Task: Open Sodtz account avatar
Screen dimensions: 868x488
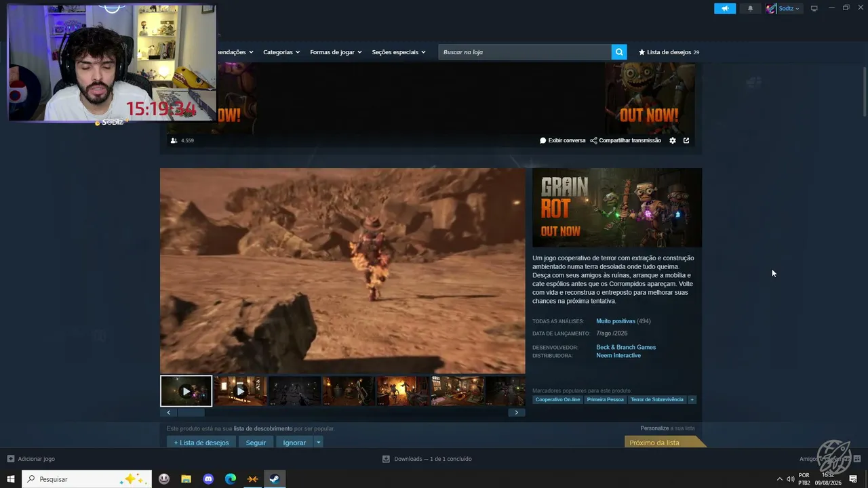Action: pyautogui.click(x=771, y=9)
